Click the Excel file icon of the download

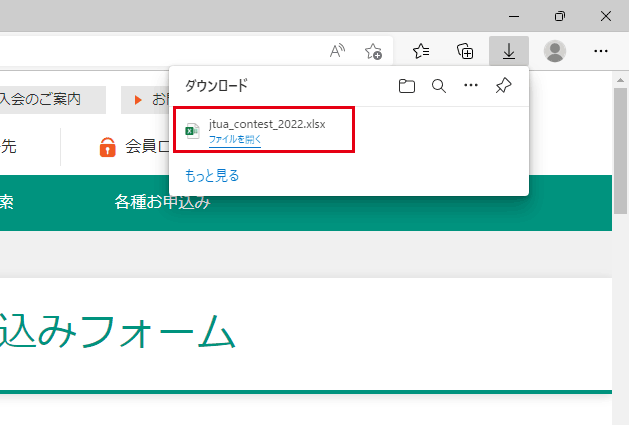click(x=193, y=131)
